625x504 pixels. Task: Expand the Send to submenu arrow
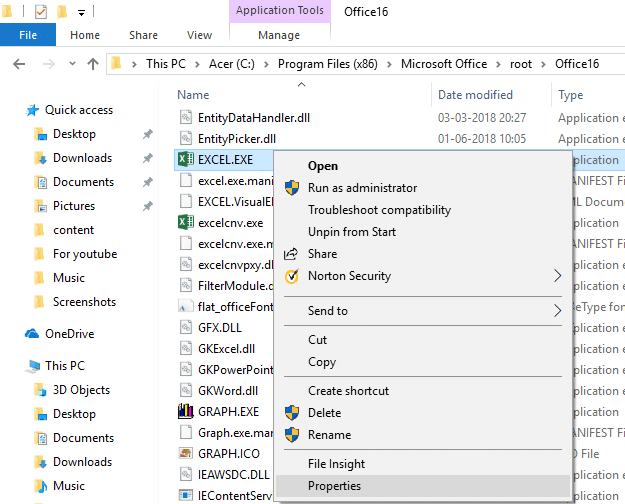click(558, 311)
